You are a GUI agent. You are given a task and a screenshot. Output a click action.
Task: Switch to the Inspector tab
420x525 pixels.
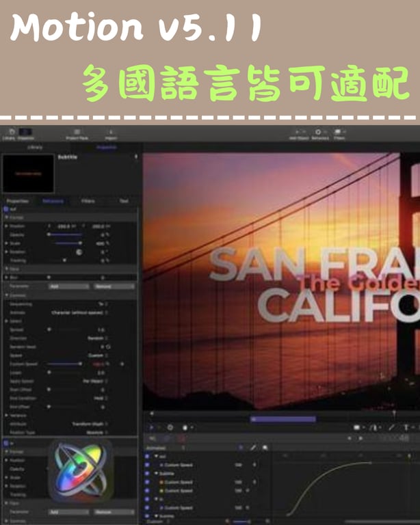pos(106,148)
